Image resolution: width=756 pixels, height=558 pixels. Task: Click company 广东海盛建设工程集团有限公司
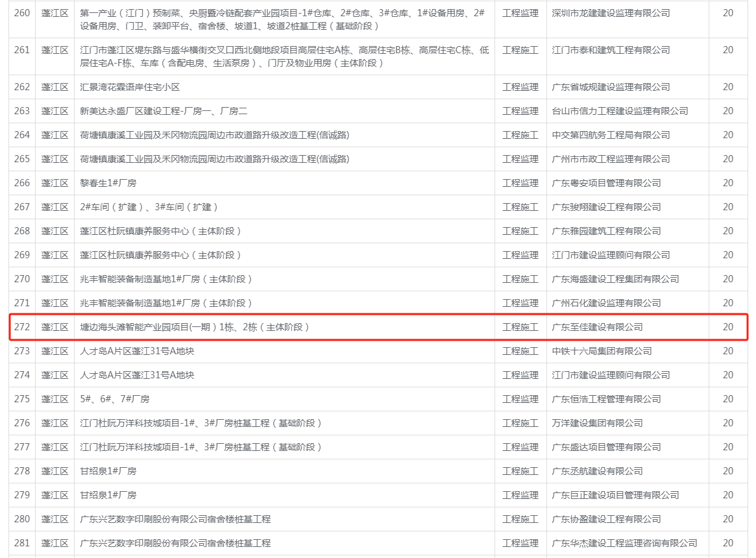coord(616,279)
